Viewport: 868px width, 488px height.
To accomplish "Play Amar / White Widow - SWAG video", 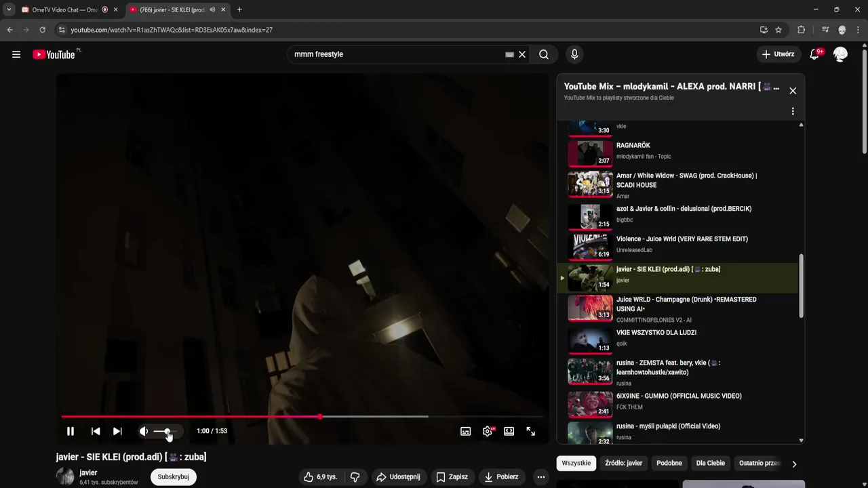I will coord(678,184).
